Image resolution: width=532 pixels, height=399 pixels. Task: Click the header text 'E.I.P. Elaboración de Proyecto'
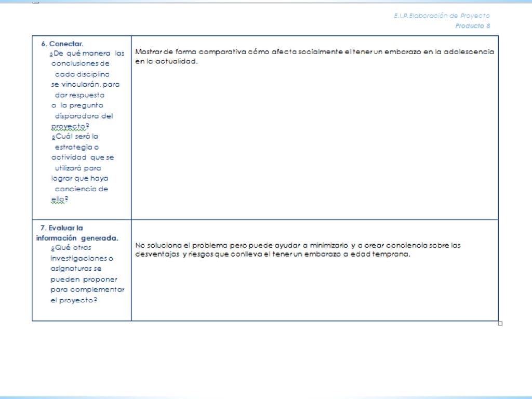(x=442, y=16)
